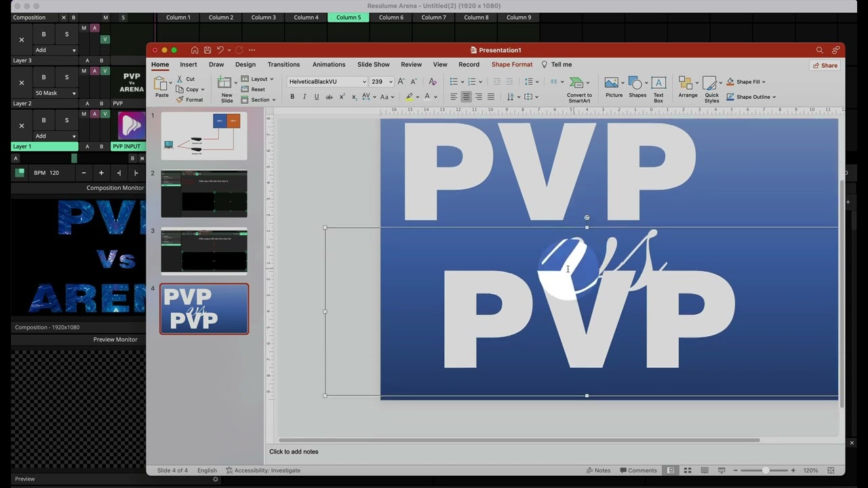868x488 pixels.
Task: Click the Format painter brush
Action: click(189, 100)
